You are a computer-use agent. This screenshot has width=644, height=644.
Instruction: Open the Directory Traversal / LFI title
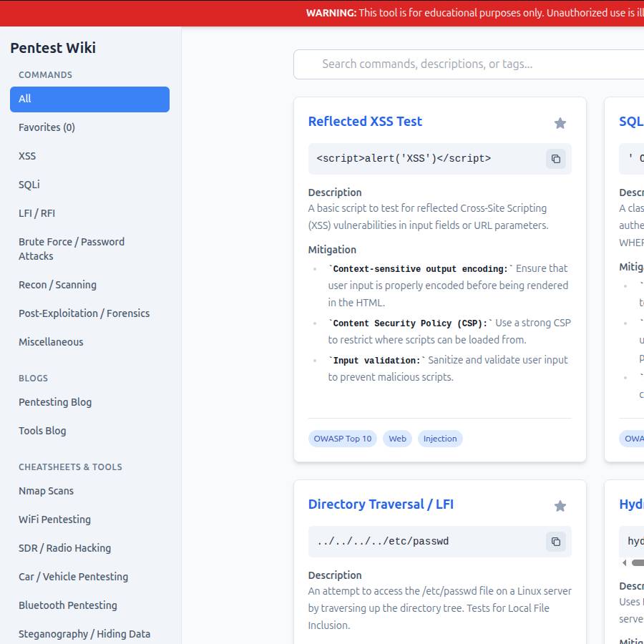pyautogui.click(x=381, y=504)
